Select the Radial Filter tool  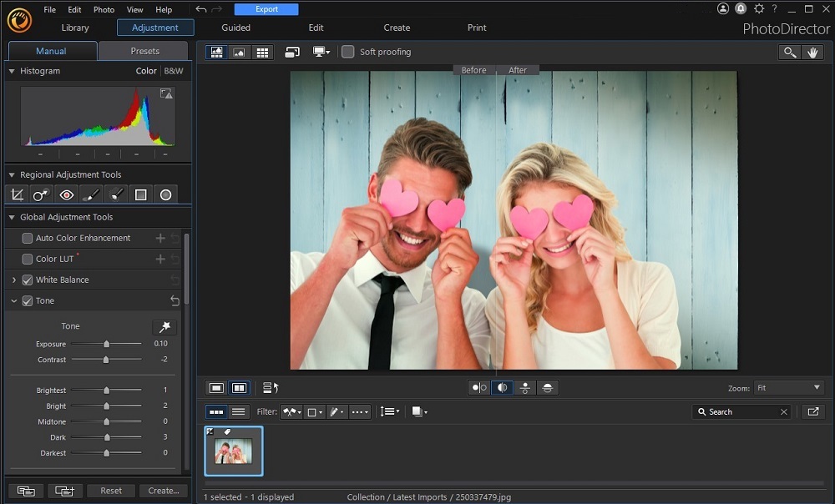tap(165, 194)
